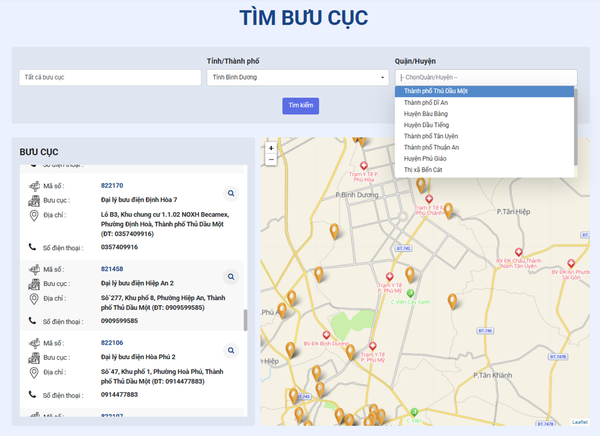Click Trạm Y Tế P. Phú Mỹ marker near C.Viên
600x436 pixels.
pyautogui.click(x=390, y=277)
